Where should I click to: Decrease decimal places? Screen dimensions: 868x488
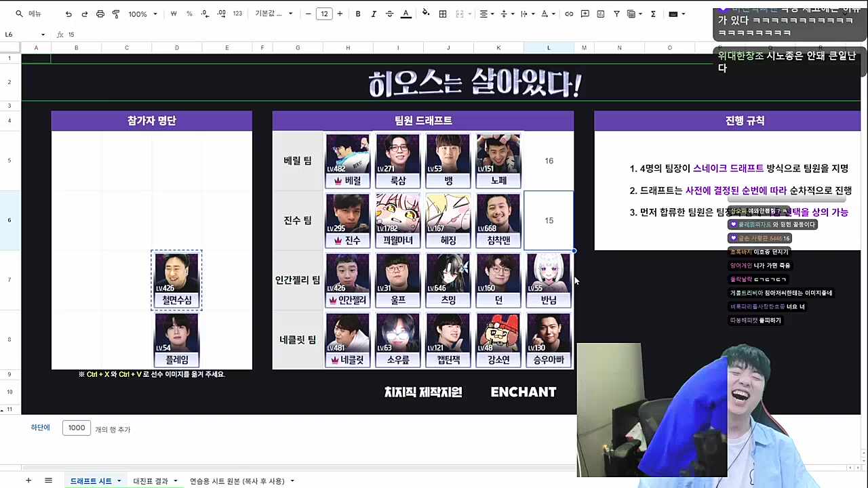tap(205, 14)
